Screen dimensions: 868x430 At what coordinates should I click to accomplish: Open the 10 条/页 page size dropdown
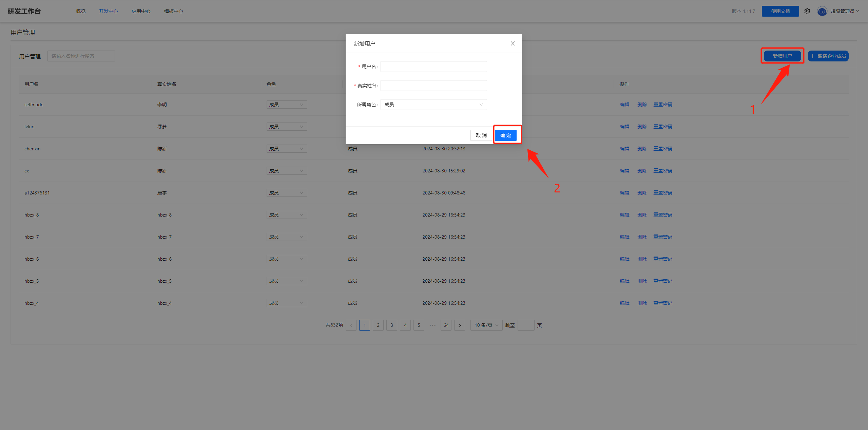486,325
